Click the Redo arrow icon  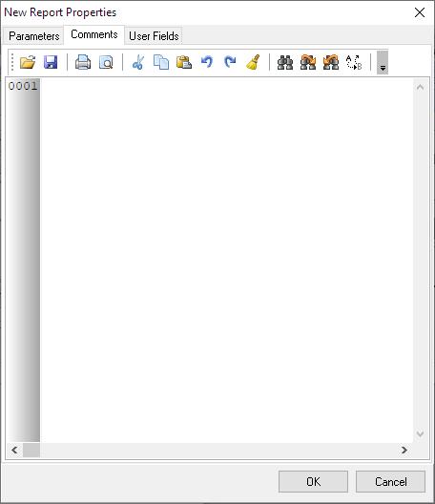pyautogui.click(x=230, y=62)
